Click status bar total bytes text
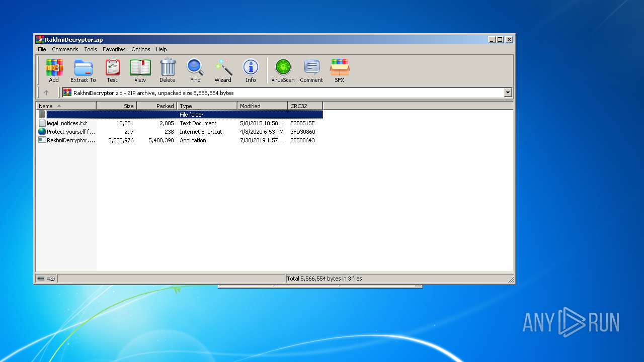 [x=325, y=279]
